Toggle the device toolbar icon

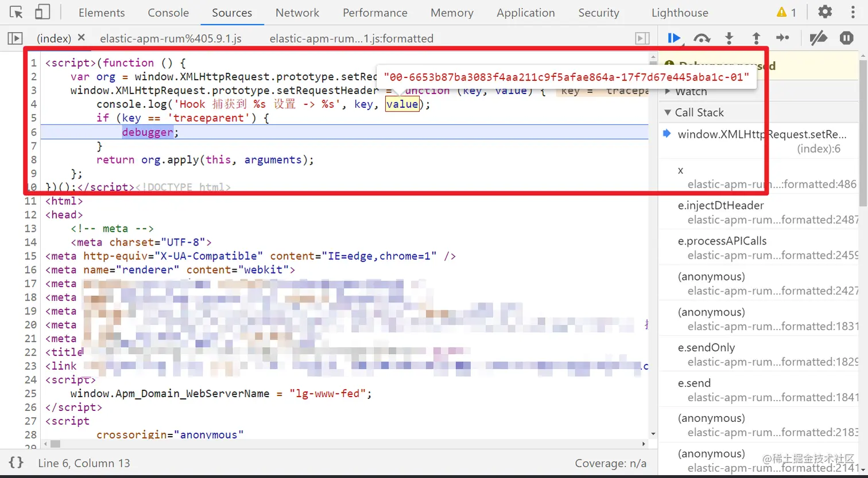pos(42,12)
